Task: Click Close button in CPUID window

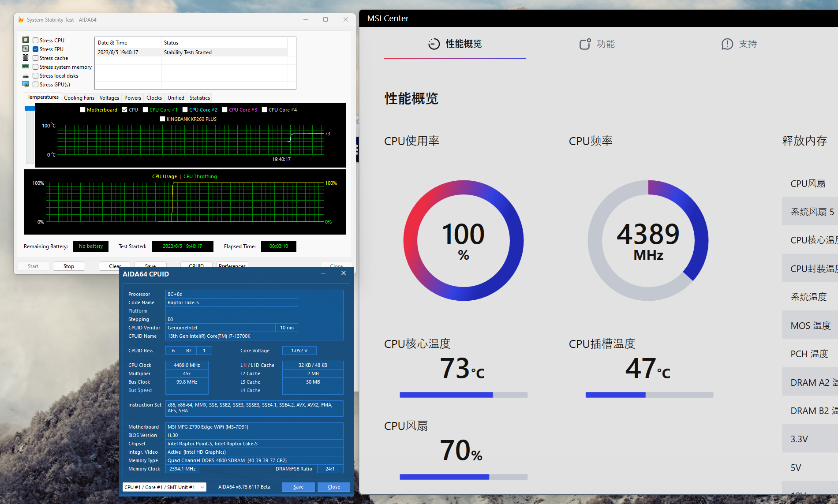Action: tap(334, 487)
